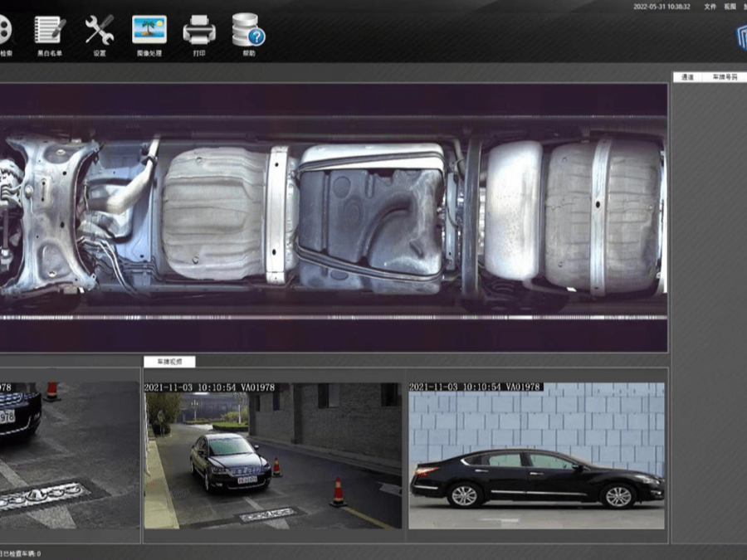Click the vehicle undercarriage scan image

point(332,217)
